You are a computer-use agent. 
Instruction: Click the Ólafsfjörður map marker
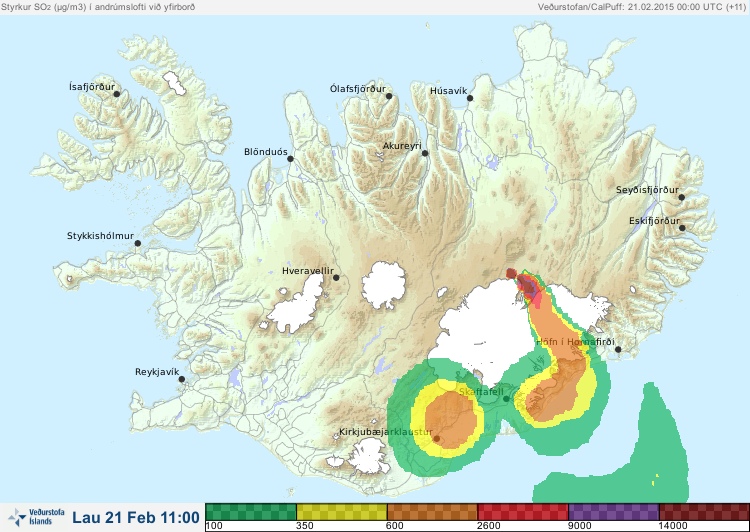389,96
